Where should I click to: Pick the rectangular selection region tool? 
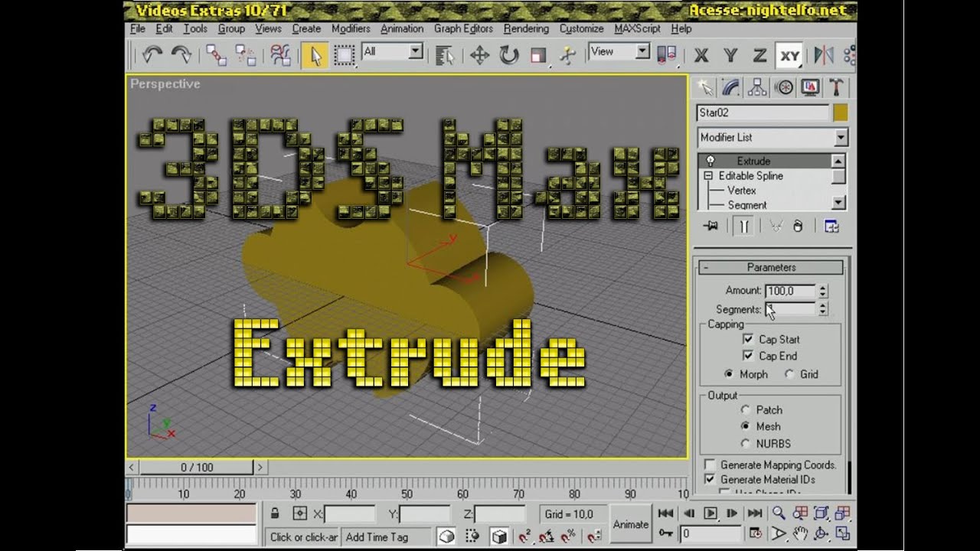coord(344,54)
